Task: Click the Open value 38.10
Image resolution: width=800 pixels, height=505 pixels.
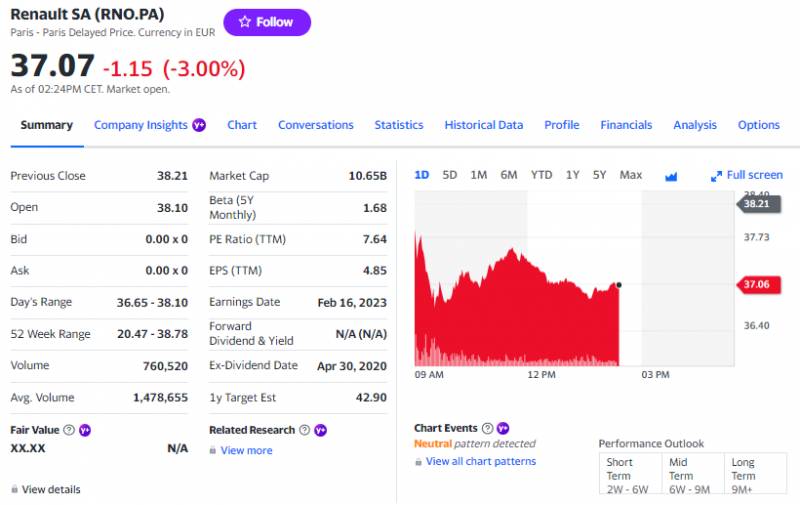Action: (172, 208)
